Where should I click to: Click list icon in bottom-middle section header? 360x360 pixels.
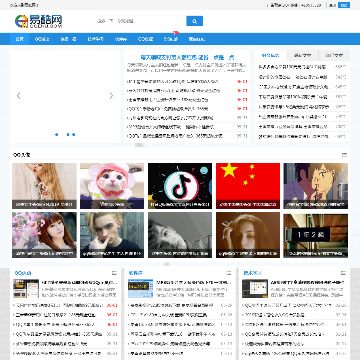(x=228, y=273)
